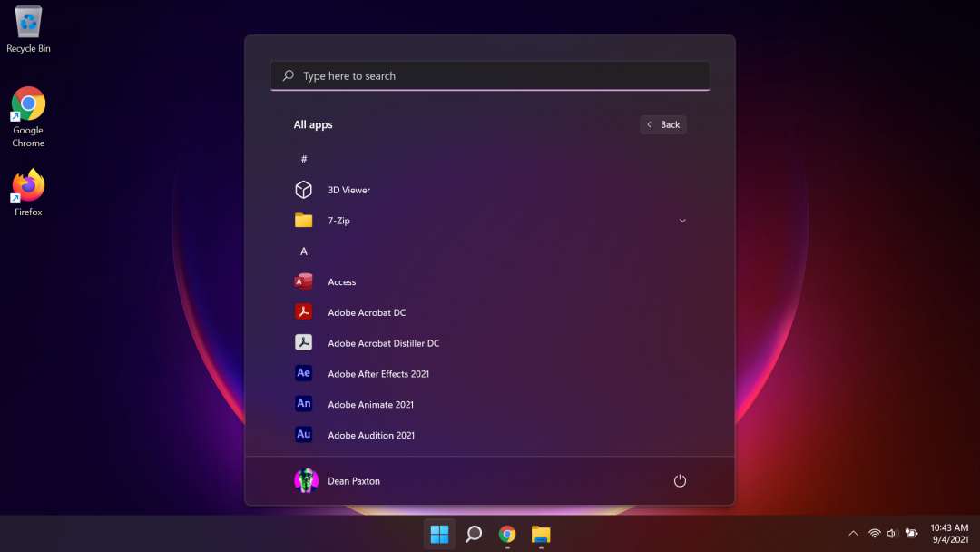Click the A letter section header
Image resolution: width=980 pixels, height=552 pixels.
coord(304,251)
